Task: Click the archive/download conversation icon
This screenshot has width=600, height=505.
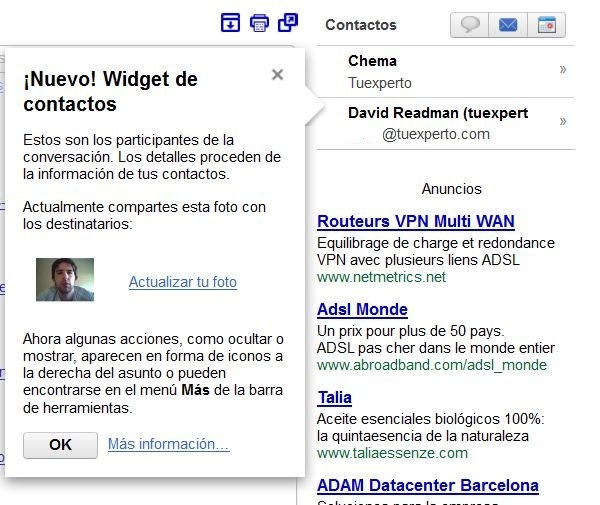Action: coord(230,23)
